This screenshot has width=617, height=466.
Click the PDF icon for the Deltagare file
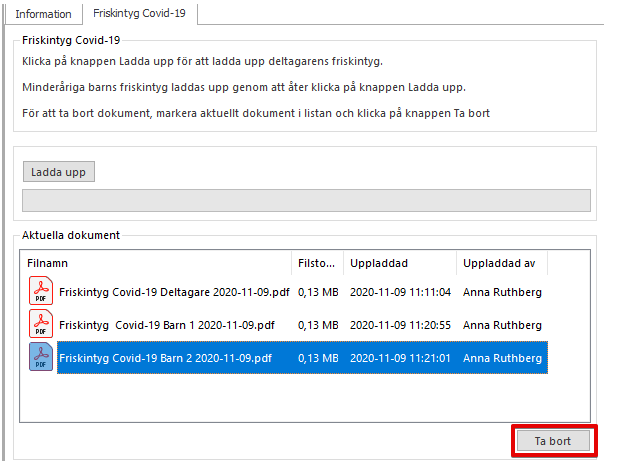point(41,291)
